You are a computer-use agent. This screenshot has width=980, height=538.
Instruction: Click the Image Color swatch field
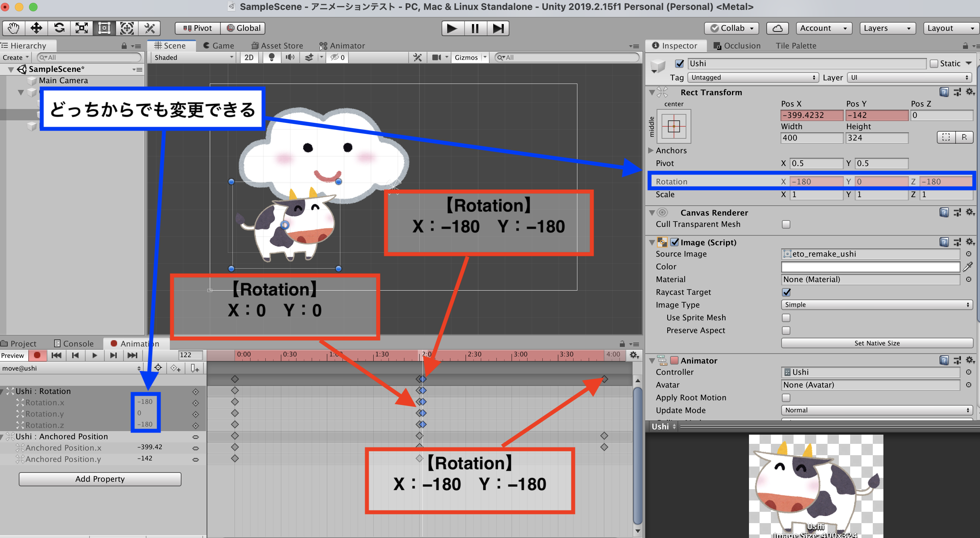pyautogui.click(x=870, y=267)
